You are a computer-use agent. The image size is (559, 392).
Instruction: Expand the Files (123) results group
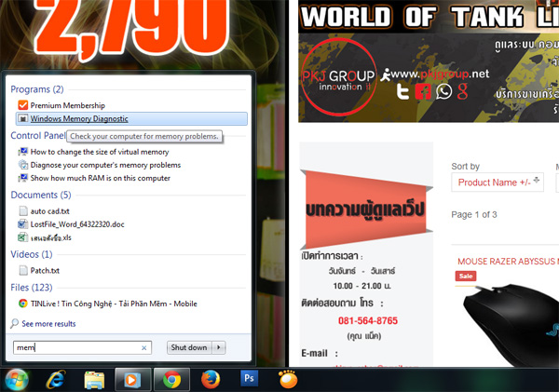[32, 287]
